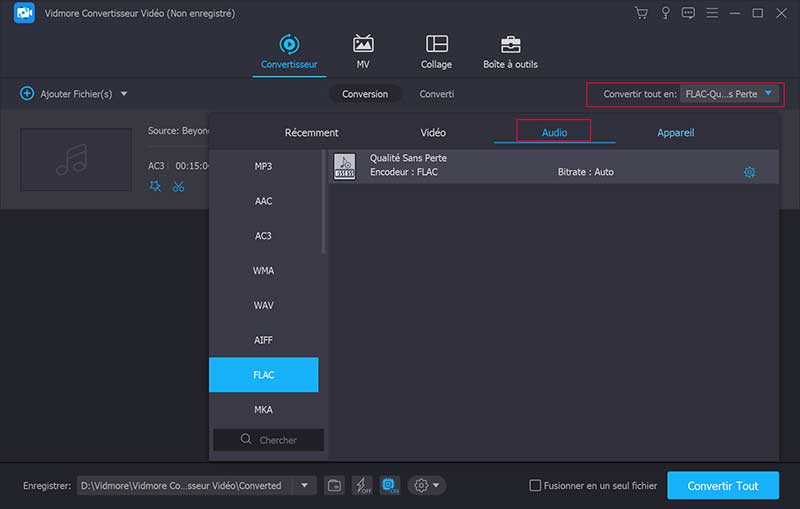Open the feedback chat icon
The height and width of the screenshot is (509, 800).
688,13
